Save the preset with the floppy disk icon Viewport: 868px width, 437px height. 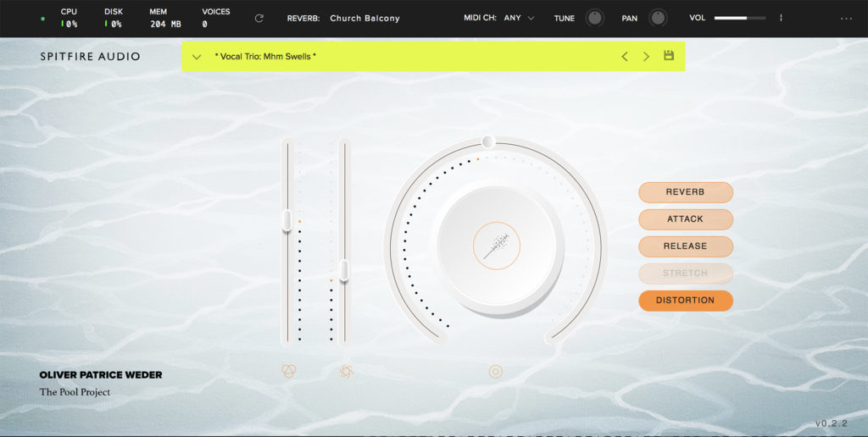669,56
